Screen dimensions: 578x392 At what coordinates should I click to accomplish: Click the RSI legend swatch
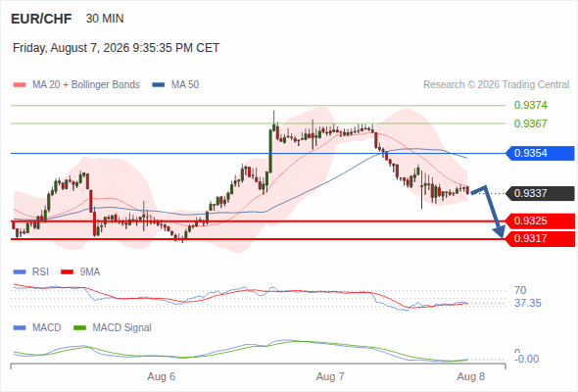[x=20, y=272]
